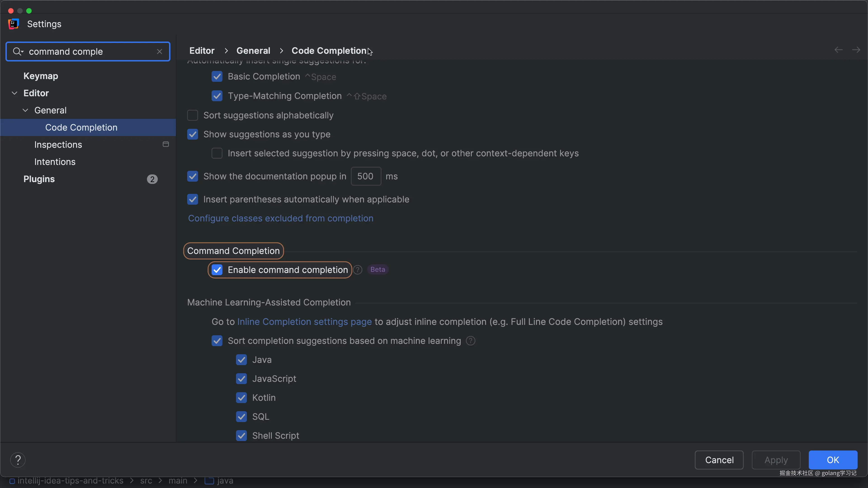
Task: Open Configure classes excluded from completion link
Action: click(280, 218)
